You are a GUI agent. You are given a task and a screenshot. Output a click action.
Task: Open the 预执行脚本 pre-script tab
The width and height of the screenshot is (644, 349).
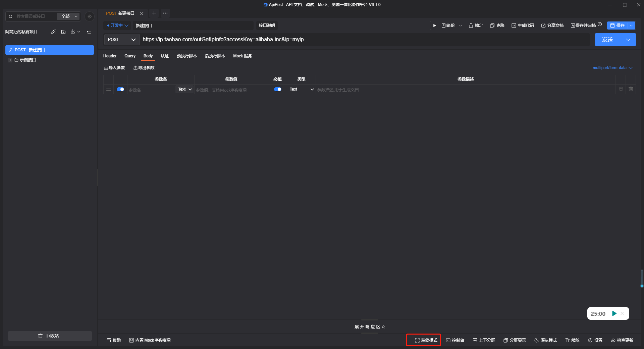[187, 56]
